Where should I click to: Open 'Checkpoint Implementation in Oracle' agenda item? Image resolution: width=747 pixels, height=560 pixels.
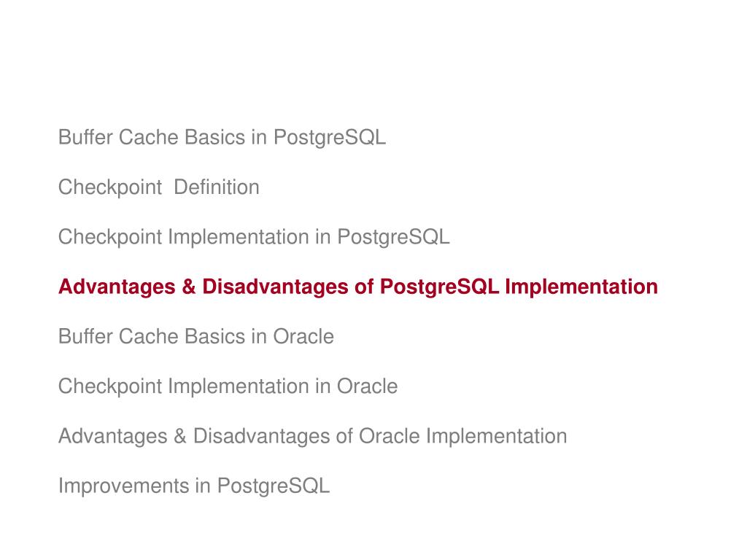(228, 386)
